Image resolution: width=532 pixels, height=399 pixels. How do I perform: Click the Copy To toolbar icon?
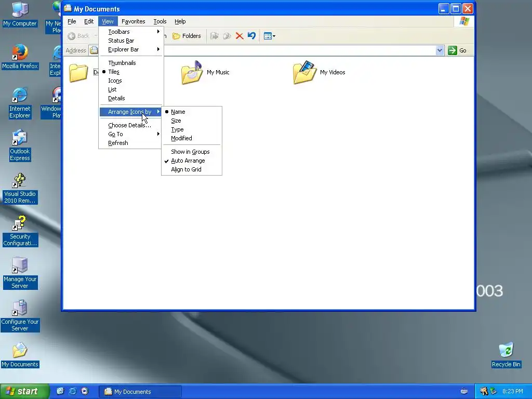[227, 36]
